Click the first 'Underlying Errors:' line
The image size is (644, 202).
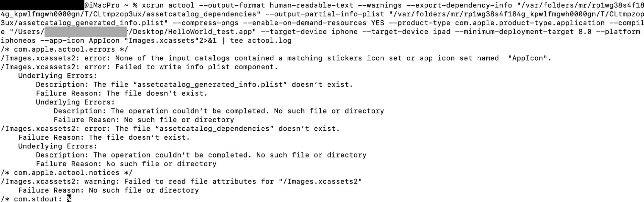click(58, 76)
